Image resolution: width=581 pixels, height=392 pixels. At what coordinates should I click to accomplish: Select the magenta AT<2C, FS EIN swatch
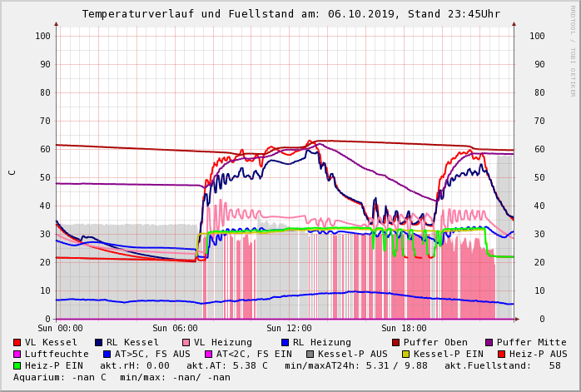(x=210, y=354)
